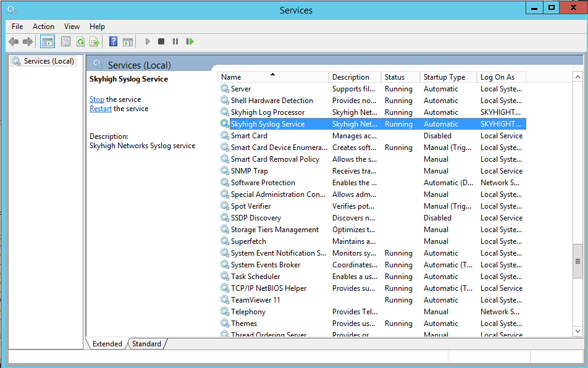Click the Help icon on the toolbar
The width and height of the screenshot is (588, 368).
click(113, 41)
